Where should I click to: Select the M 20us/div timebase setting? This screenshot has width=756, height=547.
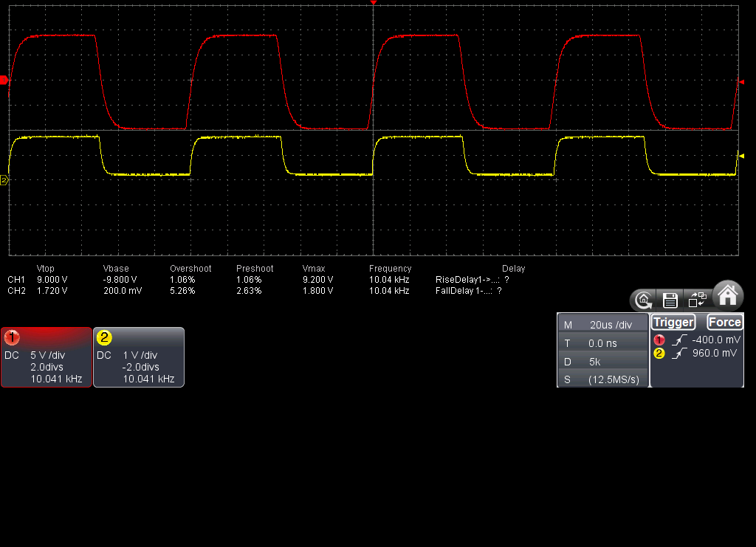pos(602,325)
